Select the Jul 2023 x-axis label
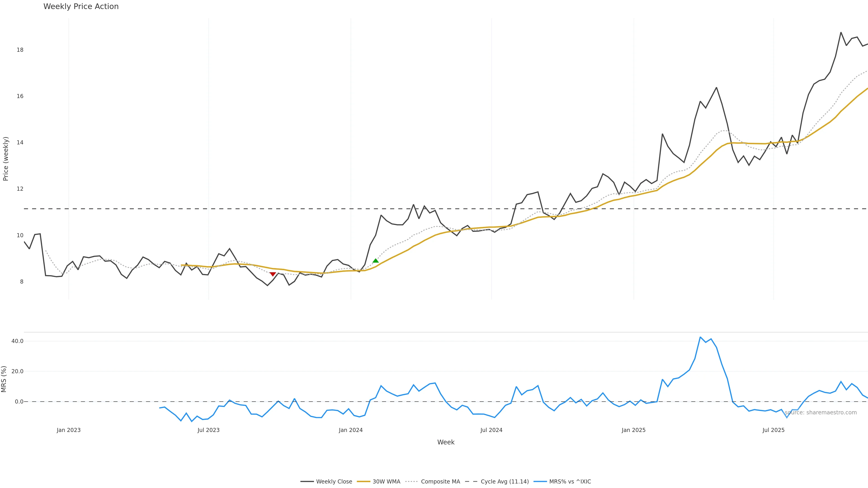Viewport: 868px width, 488px height. click(209, 430)
